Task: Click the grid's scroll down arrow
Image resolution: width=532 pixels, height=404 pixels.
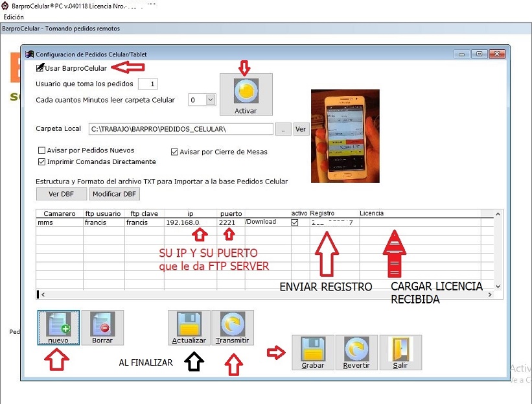Action: coord(498,287)
